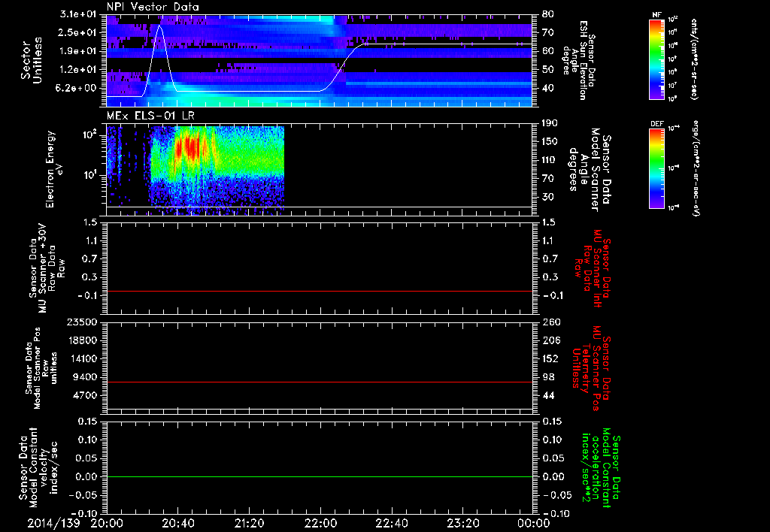Click the red MU Scanner Pos Telemetry label
This screenshot has height=532, width=770.
tap(591, 368)
